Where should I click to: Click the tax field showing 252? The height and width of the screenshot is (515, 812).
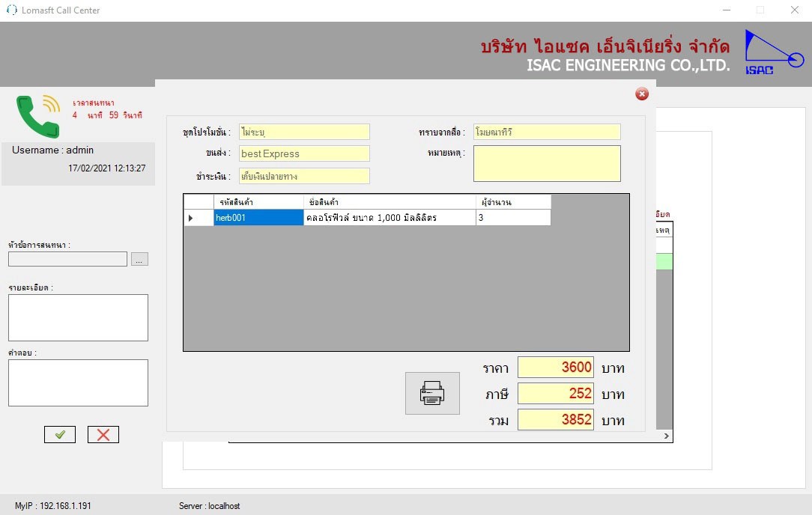click(555, 394)
